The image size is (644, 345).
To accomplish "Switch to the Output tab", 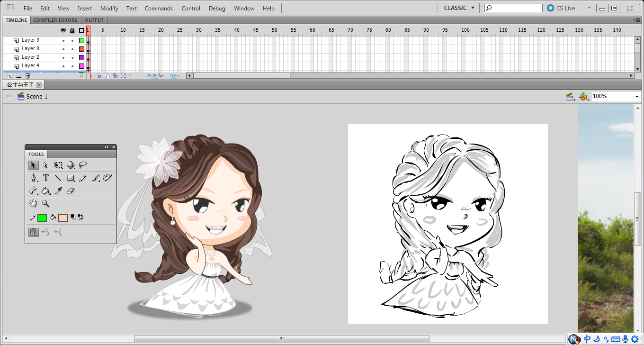I will [x=94, y=20].
